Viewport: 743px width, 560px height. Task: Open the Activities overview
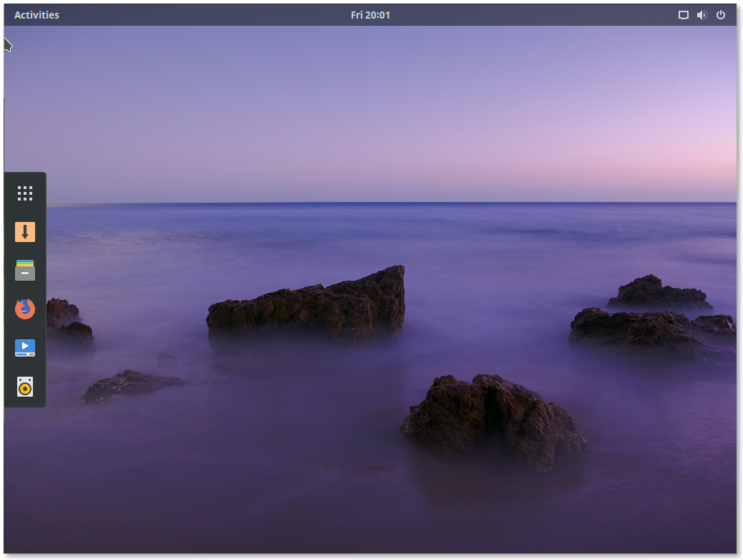coord(37,15)
